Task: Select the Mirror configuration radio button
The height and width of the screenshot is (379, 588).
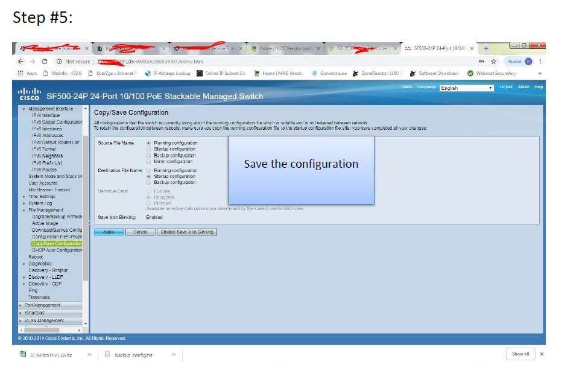Action: click(x=148, y=161)
